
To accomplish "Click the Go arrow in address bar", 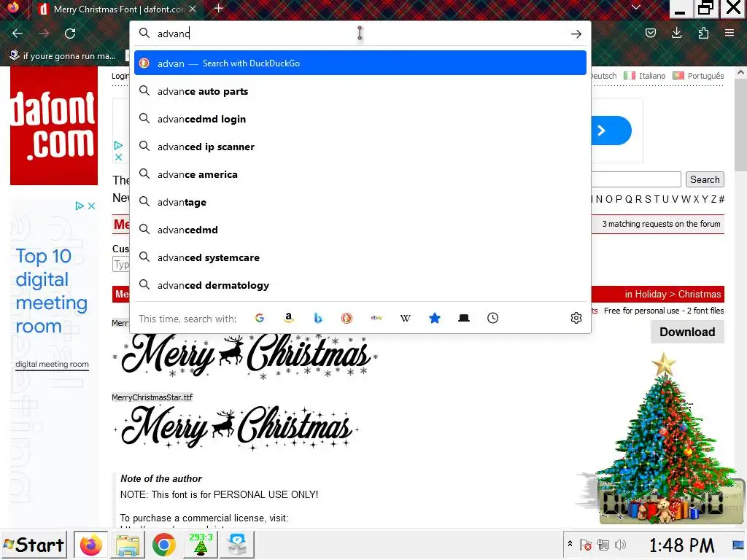I will pos(576,34).
